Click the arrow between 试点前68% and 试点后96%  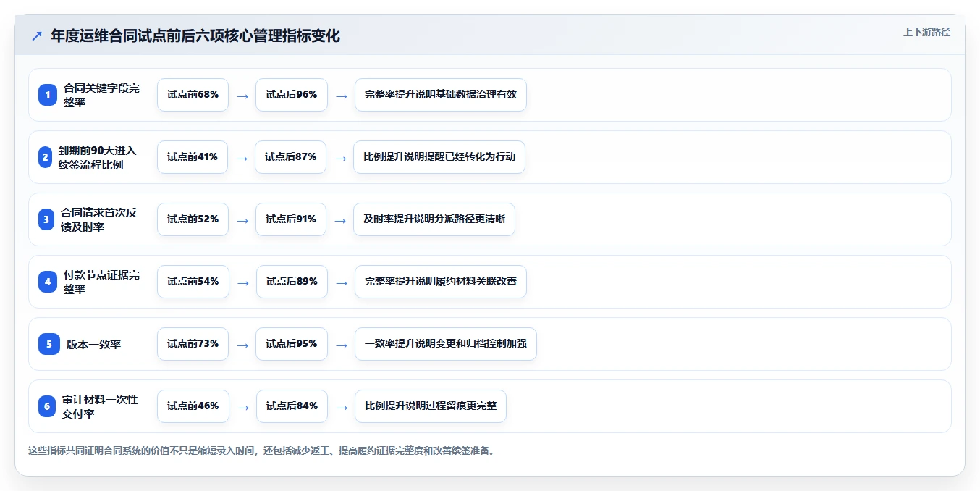pos(242,96)
